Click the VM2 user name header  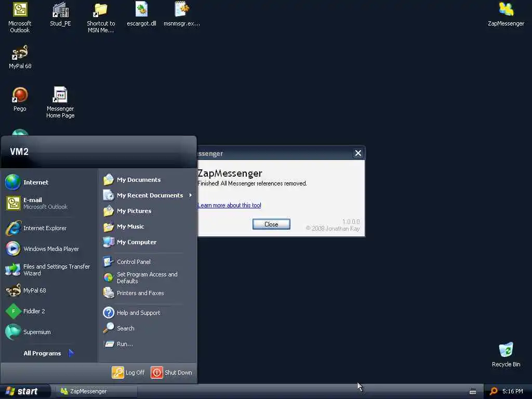point(19,152)
